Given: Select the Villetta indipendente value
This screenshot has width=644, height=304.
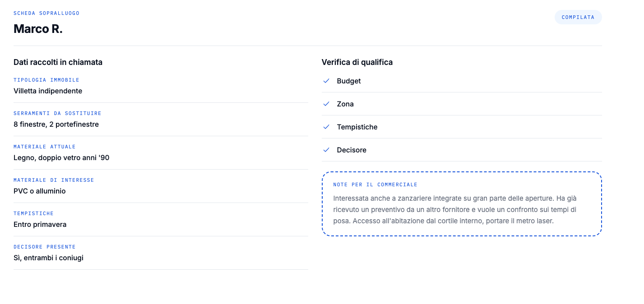Looking at the screenshot, I should coord(48,91).
